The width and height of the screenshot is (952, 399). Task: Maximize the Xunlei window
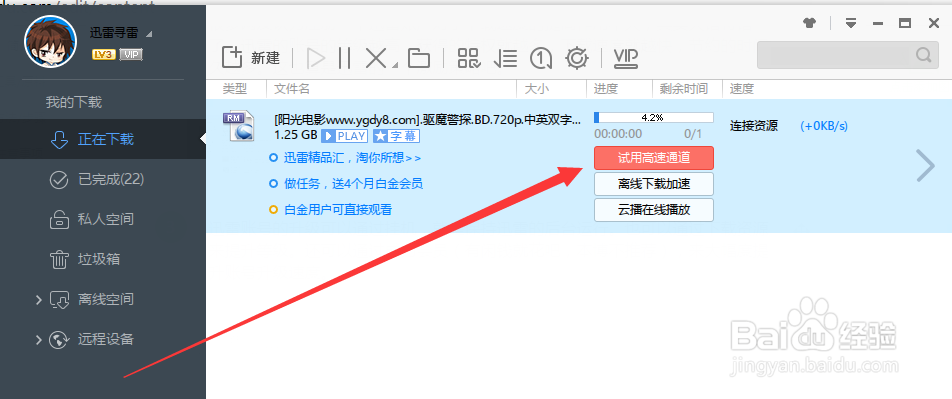point(905,23)
